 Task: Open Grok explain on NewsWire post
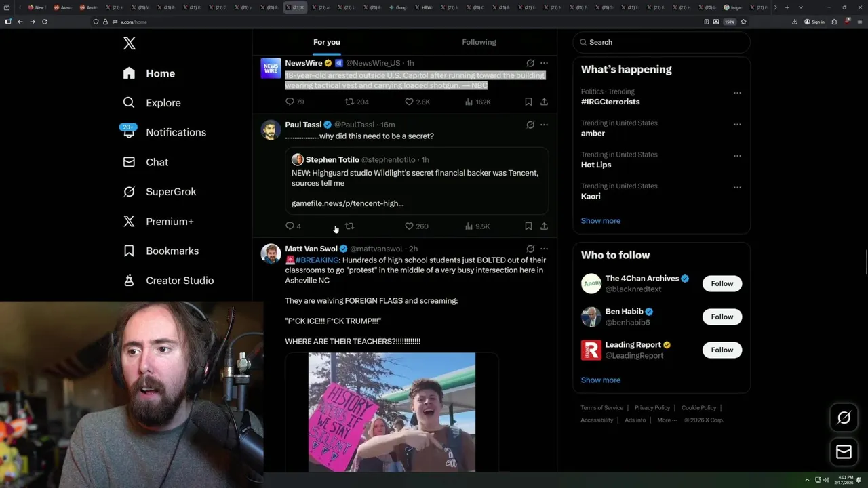pyautogui.click(x=530, y=63)
